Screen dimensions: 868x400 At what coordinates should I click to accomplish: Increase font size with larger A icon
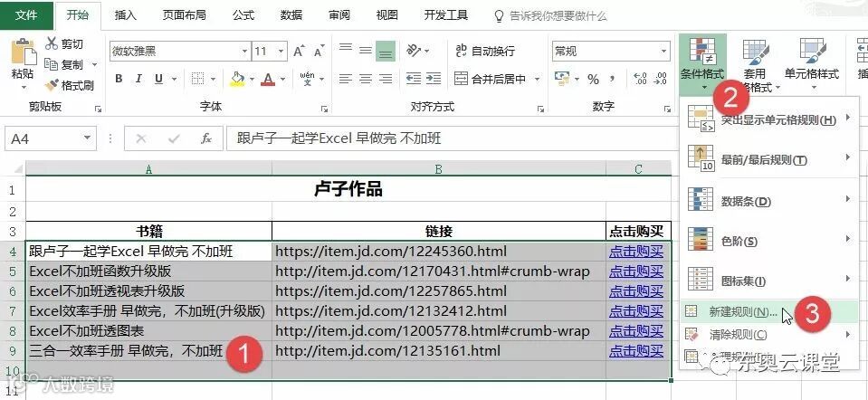(299, 52)
